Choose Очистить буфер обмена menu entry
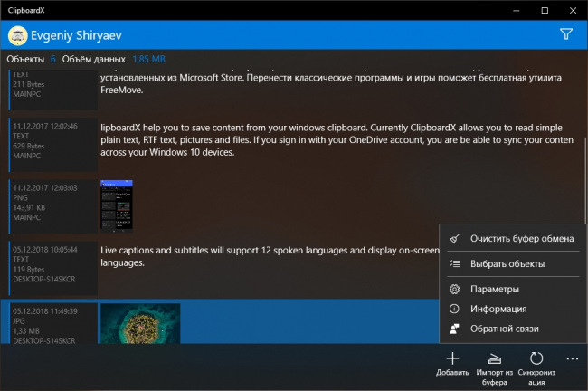This screenshot has width=588, height=391. tap(514, 239)
